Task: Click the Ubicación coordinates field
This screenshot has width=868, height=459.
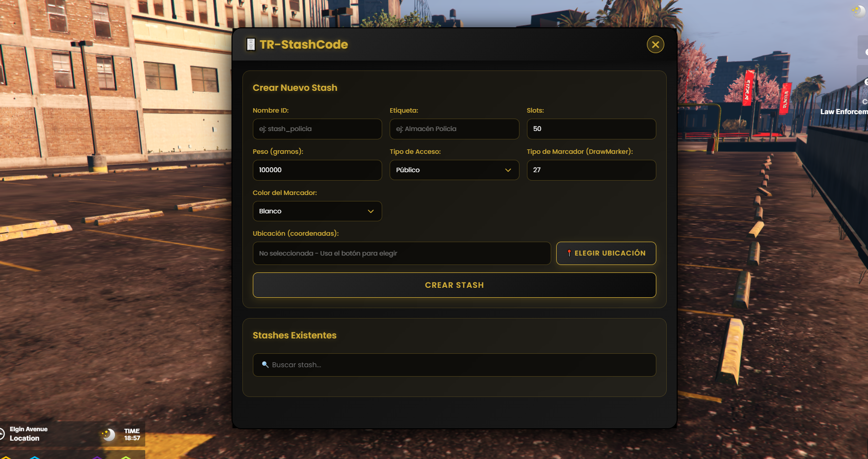Action: coord(402,254)
